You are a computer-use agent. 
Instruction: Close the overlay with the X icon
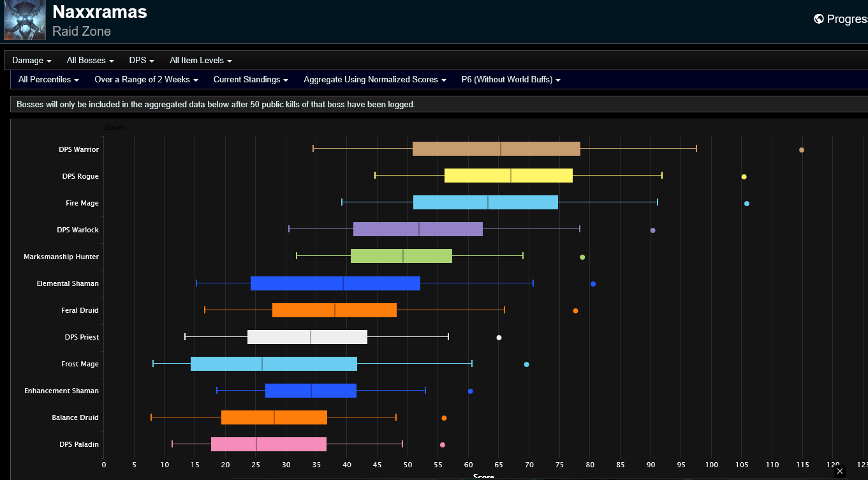coord(840,471)
